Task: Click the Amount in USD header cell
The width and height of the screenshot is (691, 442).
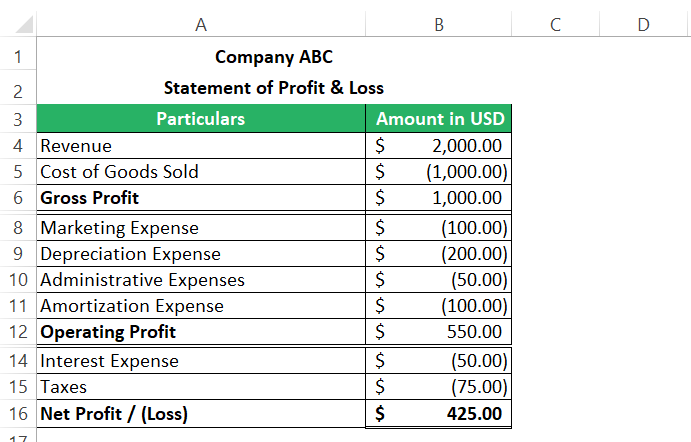Action: click(440, 119)
